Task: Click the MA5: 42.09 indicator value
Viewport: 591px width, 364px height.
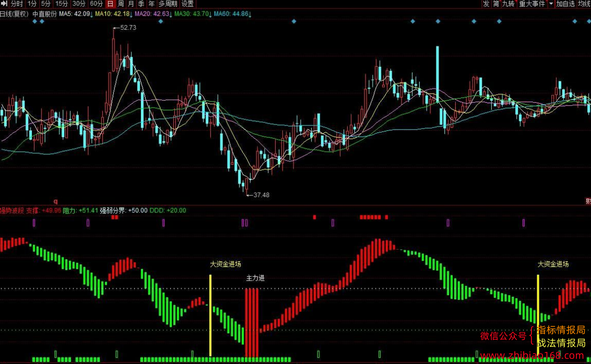Action: [x=75, y=14]
